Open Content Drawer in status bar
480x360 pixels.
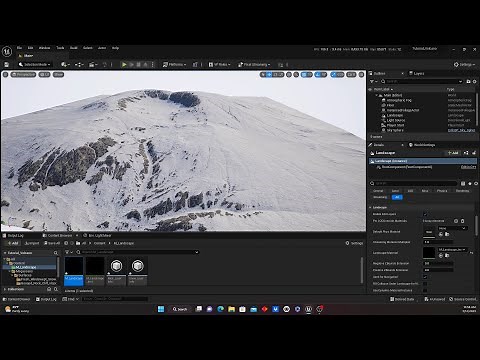pyautogui.click(x=16, y=299)
